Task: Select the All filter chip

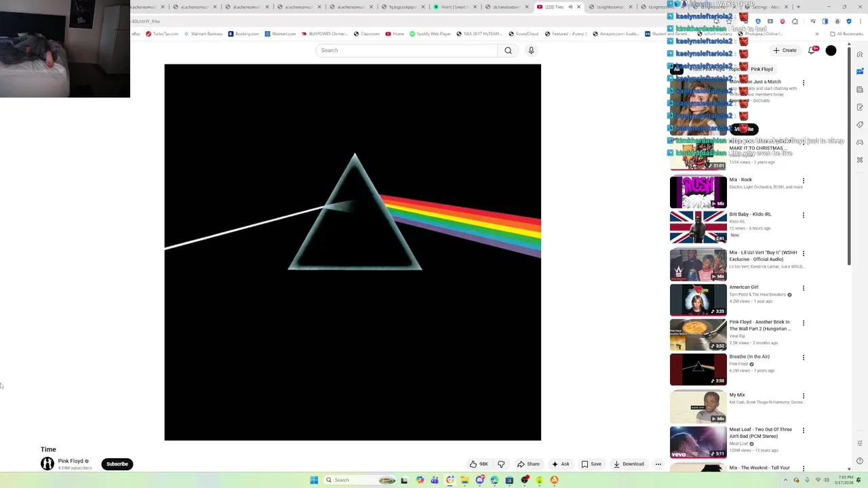Action: [x=677, y=69]
